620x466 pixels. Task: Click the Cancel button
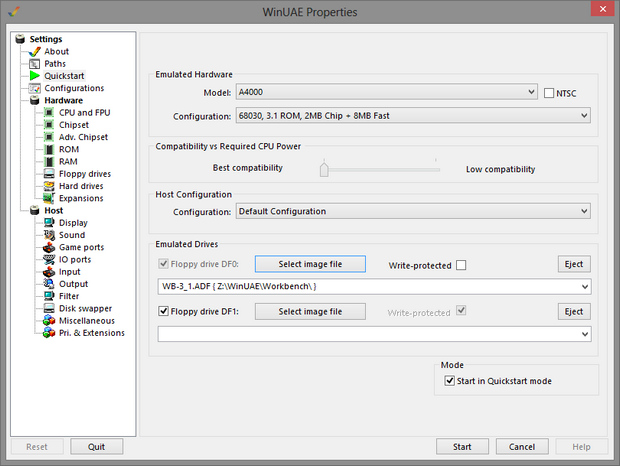(522, 447)
